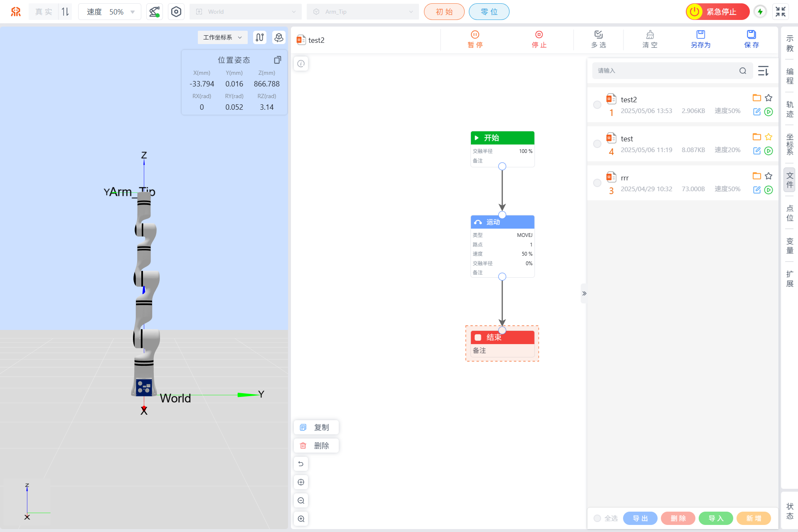Open the 工作坐标系 dropdown

click(x=222, y=37)
